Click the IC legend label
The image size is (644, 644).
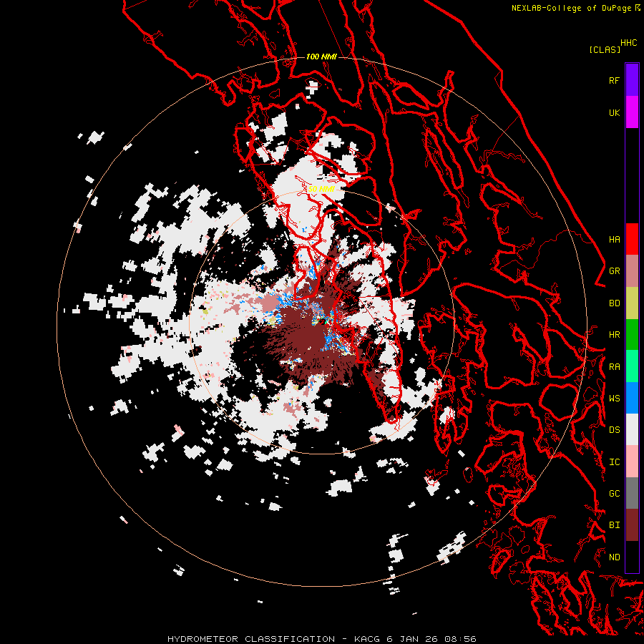614,462
